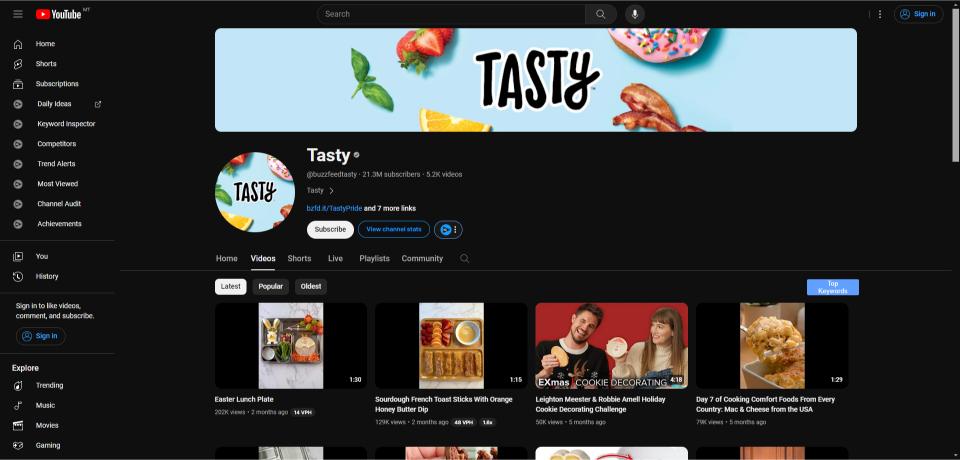960x460 pixels.
Task: Go to YouTube home via logo
Action: [x=59, y=14]
